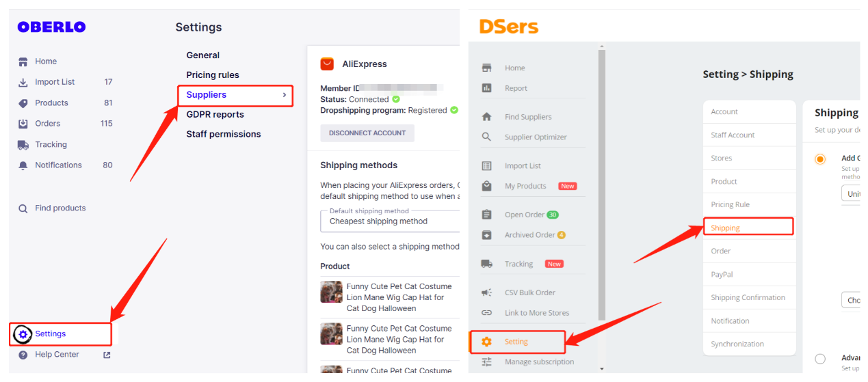Open General settings in Oberlo

tap(203, 55)
